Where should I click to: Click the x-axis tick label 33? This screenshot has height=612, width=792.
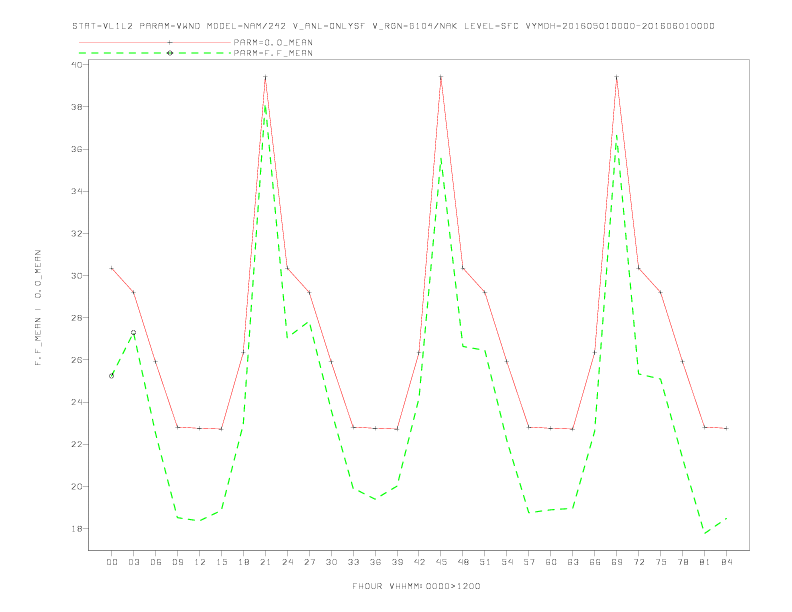(x=353, y=562)
